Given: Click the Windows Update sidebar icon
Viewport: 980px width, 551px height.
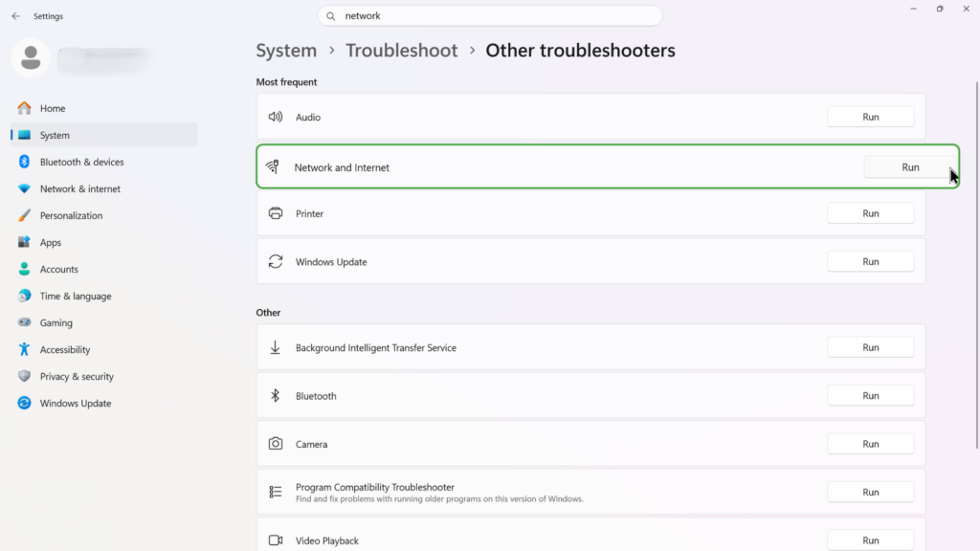Looking at the screenshot, I should [24, 403].
